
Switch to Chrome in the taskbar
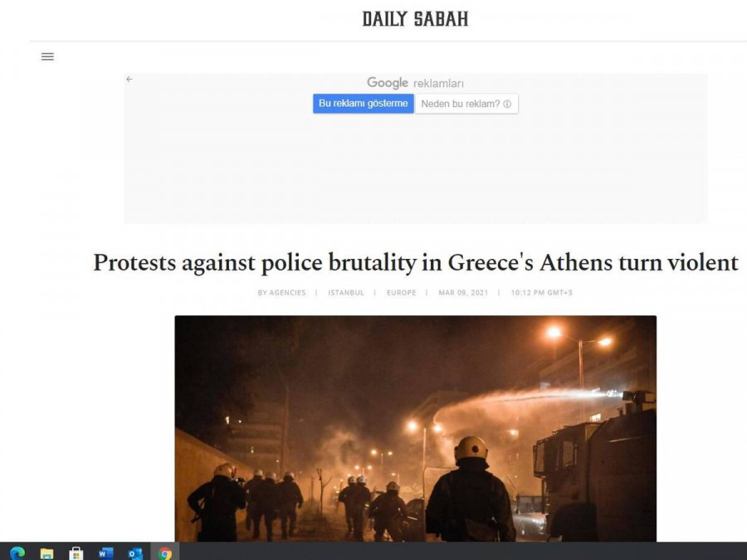[x=165, y=553]
